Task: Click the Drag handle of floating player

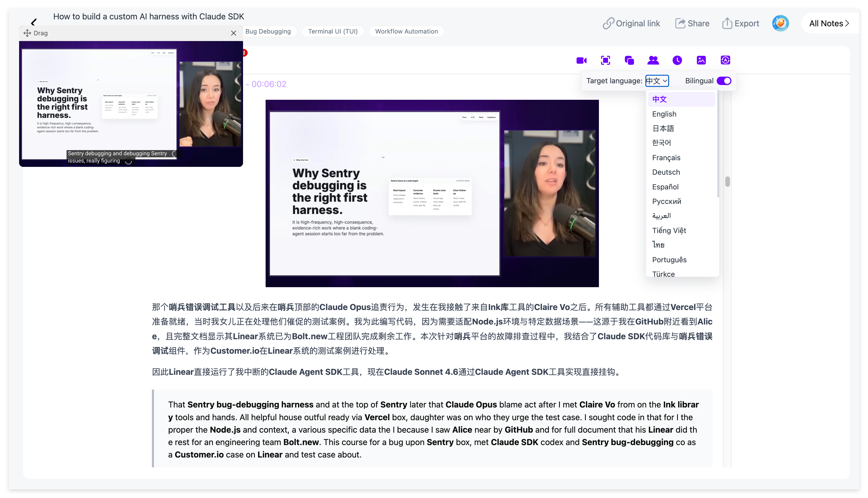Action: [36, 33]
